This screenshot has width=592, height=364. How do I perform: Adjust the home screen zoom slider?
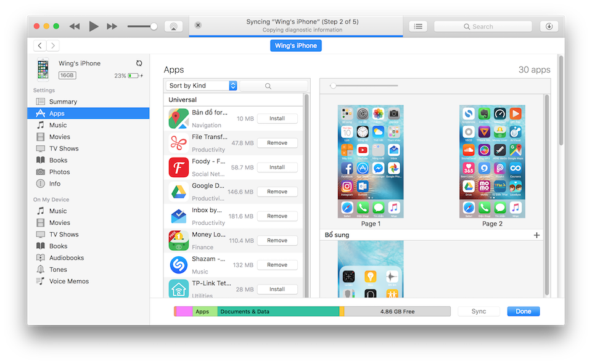pos(364,86)
